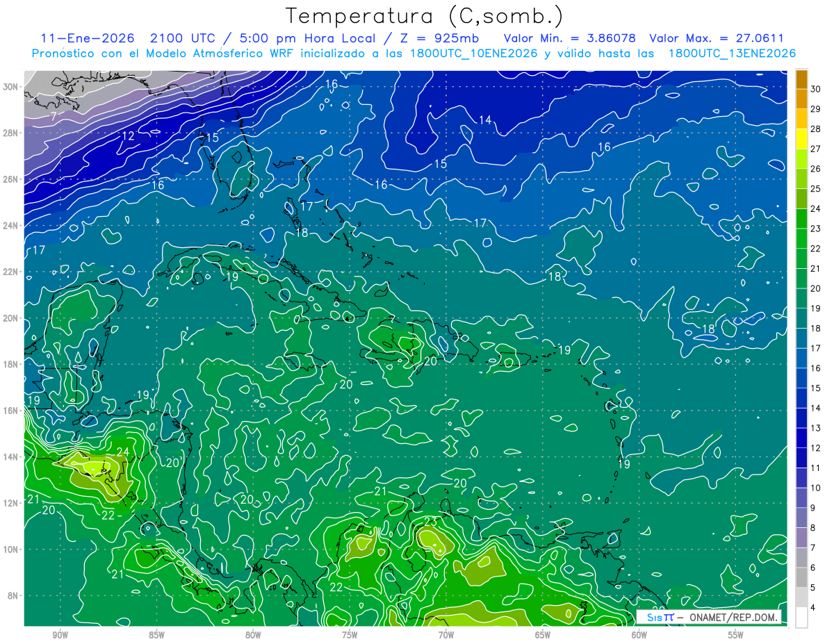Click the legend scale label '10'
The height and width of the screenshot is (644, 834).
coord(816,488)
